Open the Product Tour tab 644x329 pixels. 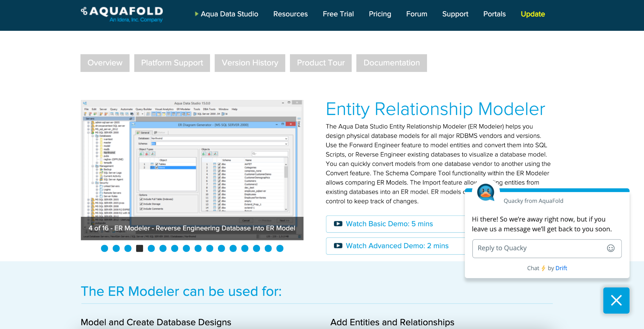coord(321,63)
